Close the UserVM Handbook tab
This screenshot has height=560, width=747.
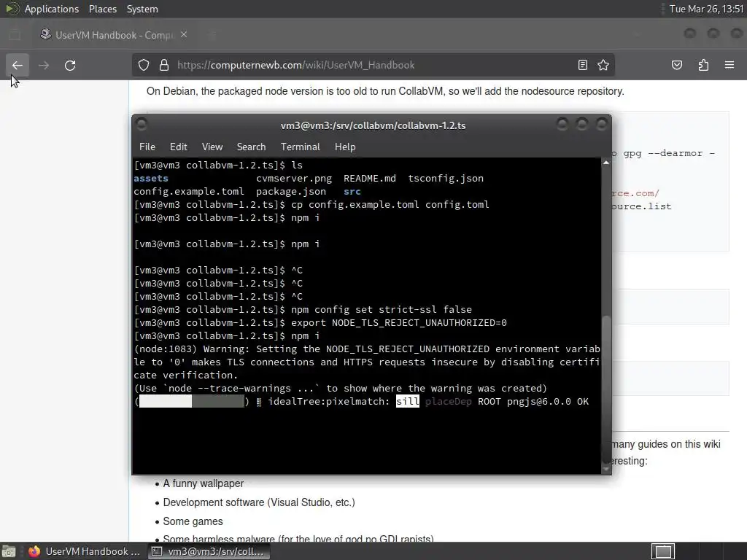point(184,35)
